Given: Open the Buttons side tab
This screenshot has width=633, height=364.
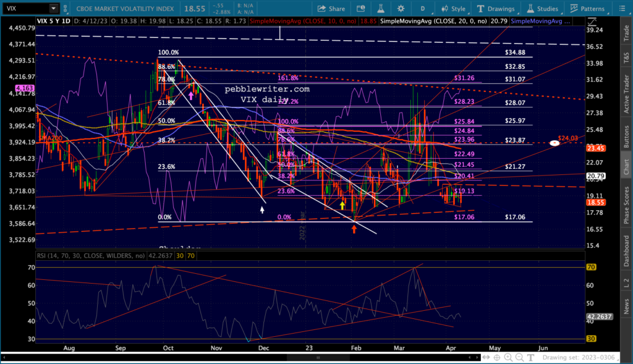Looking at the screenshot, I should (x=626, y=137).
